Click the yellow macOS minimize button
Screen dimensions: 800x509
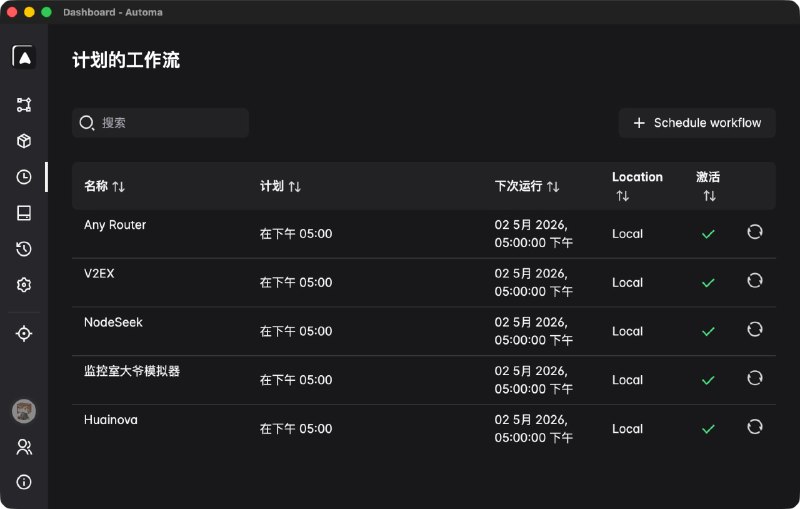pyautogui.click(x=29, y=12)
